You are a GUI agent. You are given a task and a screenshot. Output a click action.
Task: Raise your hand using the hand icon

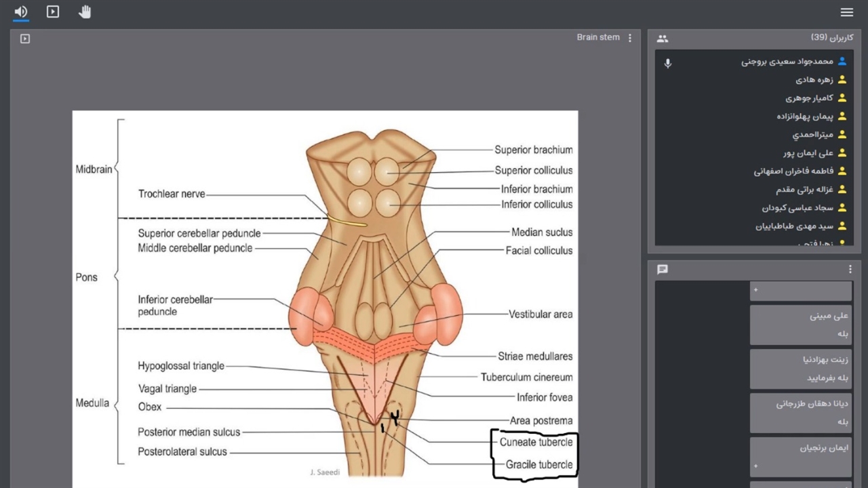(x=85, y=12)
